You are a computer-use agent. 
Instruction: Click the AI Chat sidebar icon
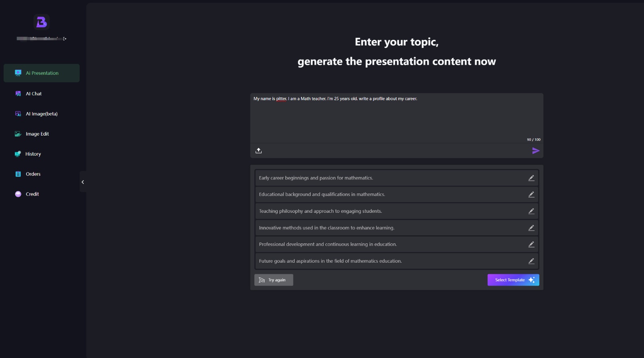coord(18,94)
